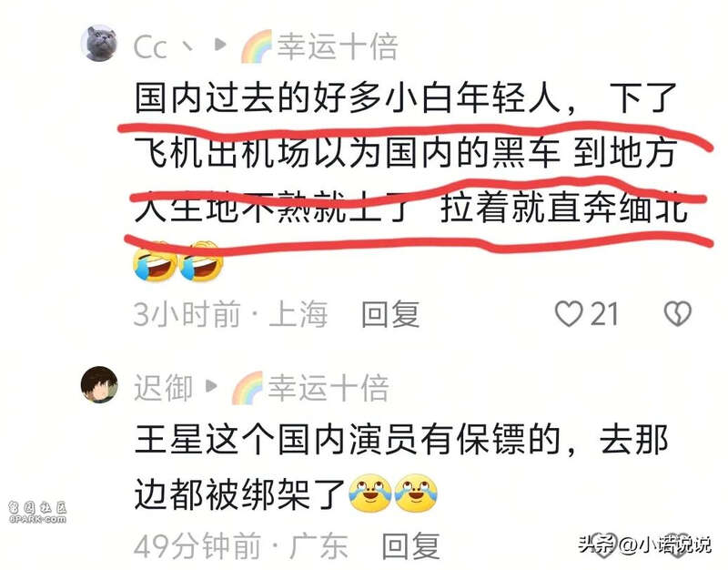Click first laughing-crying emoji in Cc's comment

pyautogui.click(x=155, y=262)
